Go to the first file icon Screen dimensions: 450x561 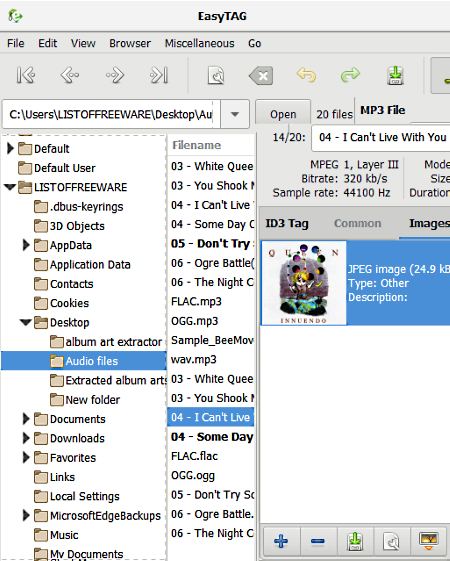coord(26,75)
